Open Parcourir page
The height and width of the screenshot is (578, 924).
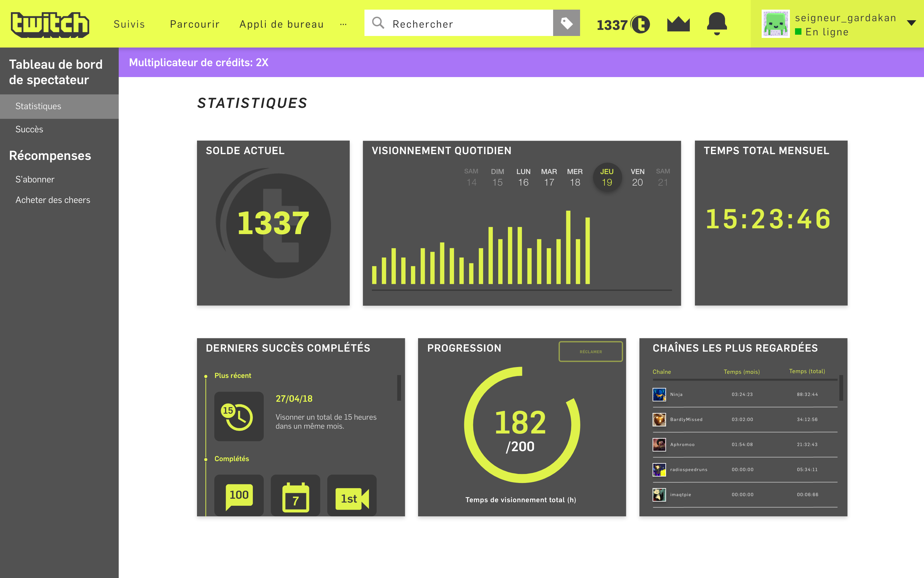click(195, 24)
